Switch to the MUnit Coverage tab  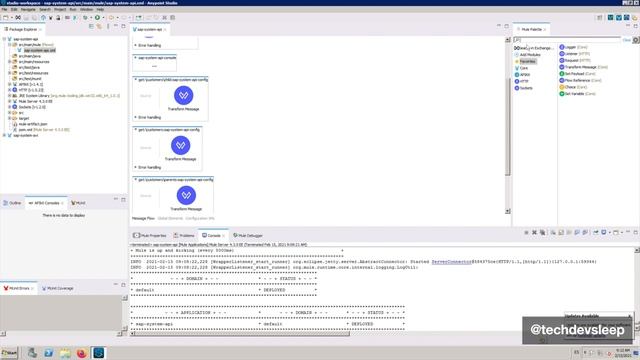(58, 288)
